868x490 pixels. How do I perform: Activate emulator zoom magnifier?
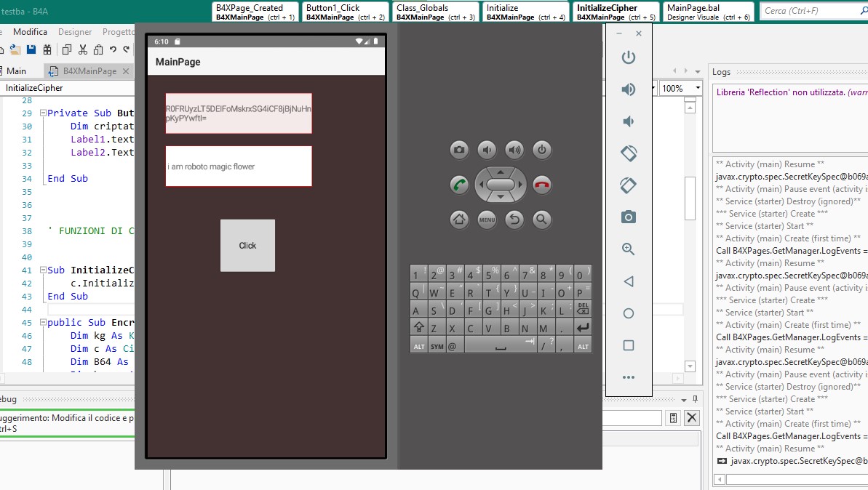click(629, 249)
